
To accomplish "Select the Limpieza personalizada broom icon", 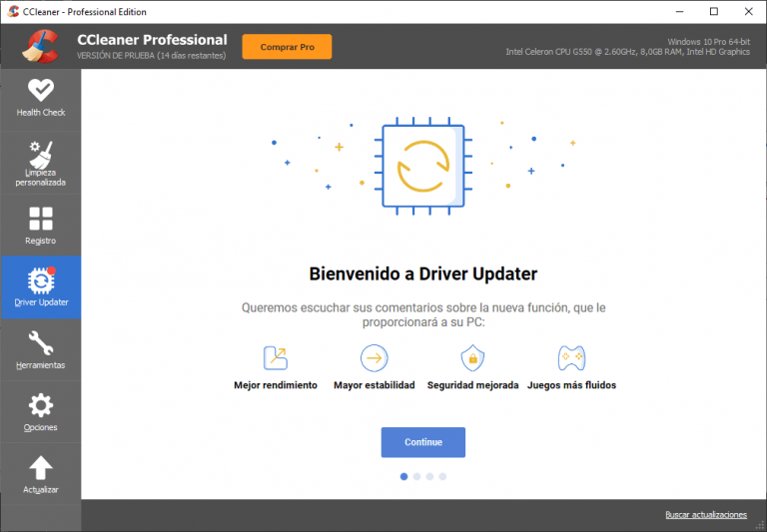I will (x=41, y=155).
